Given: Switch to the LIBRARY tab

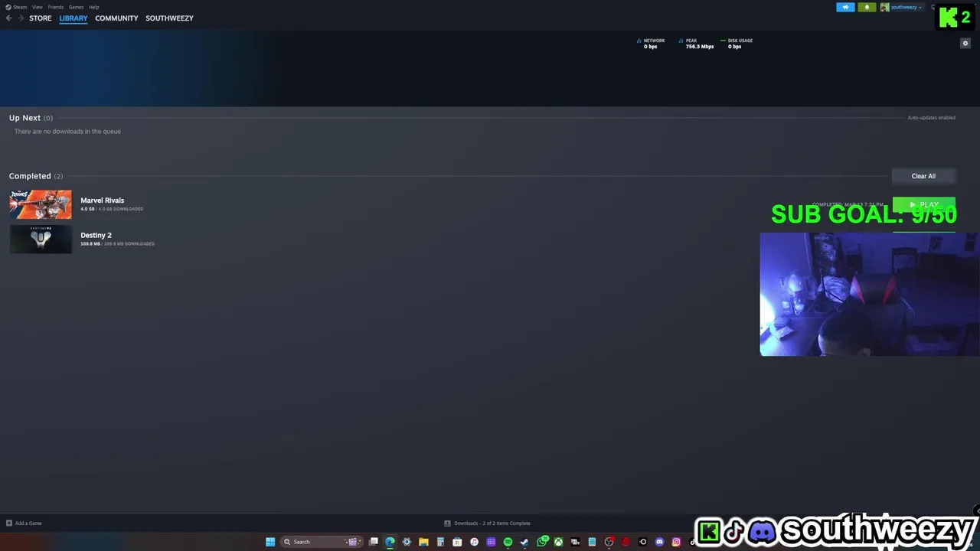Looking at the screenshot, I should pyautogui.click(x=73, y=18).
